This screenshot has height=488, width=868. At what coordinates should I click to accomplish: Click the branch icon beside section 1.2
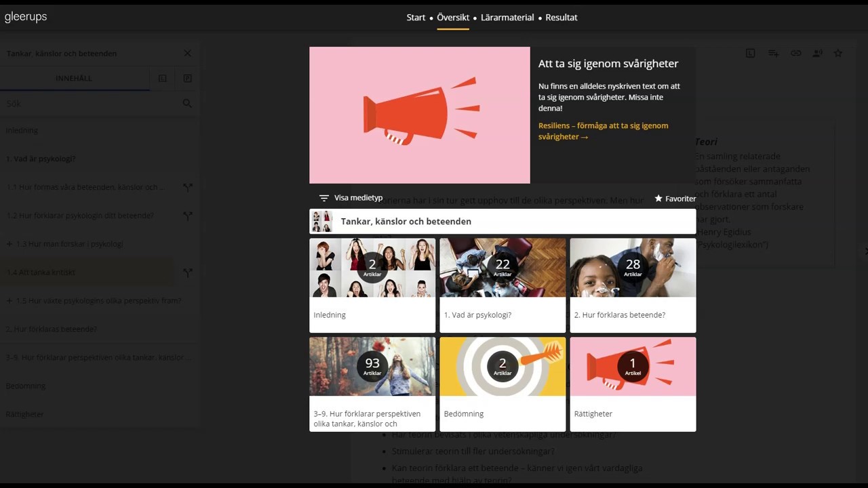click(188, 216)
